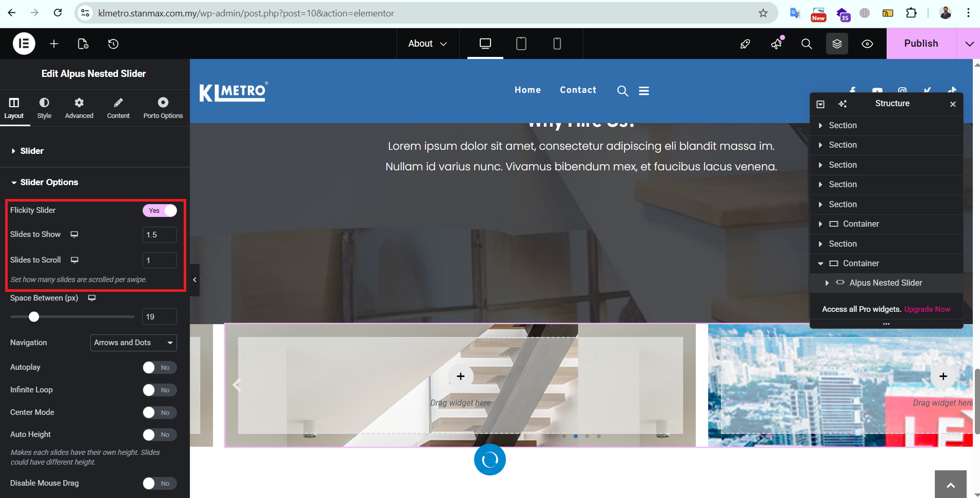
Task: Close the Structure panel
Action: point(953,104)
